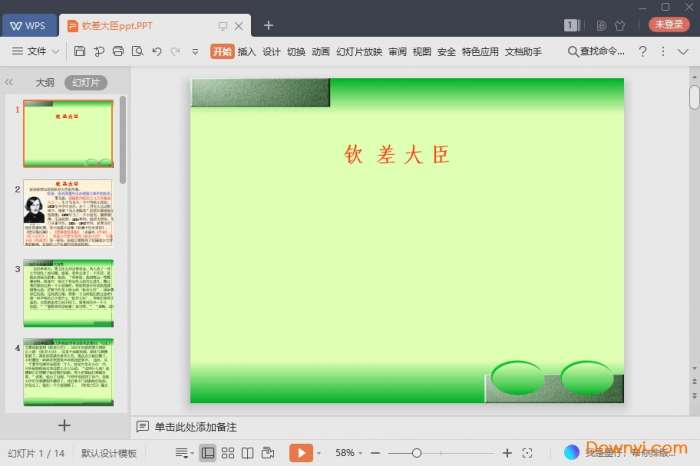700x466 pixels.
Task: Switch to the 视图 view tab
Action: pyautogui.click(x=422, y=52)
